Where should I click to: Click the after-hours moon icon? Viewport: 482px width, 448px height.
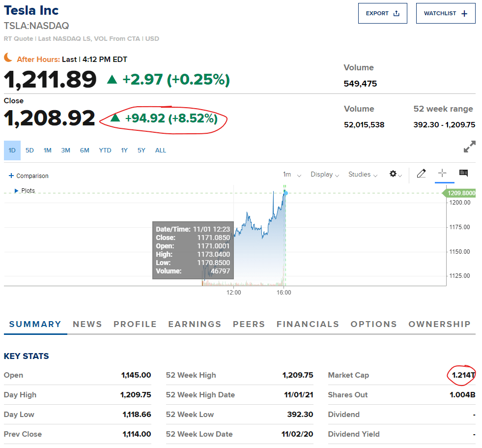tap(8, 58)
